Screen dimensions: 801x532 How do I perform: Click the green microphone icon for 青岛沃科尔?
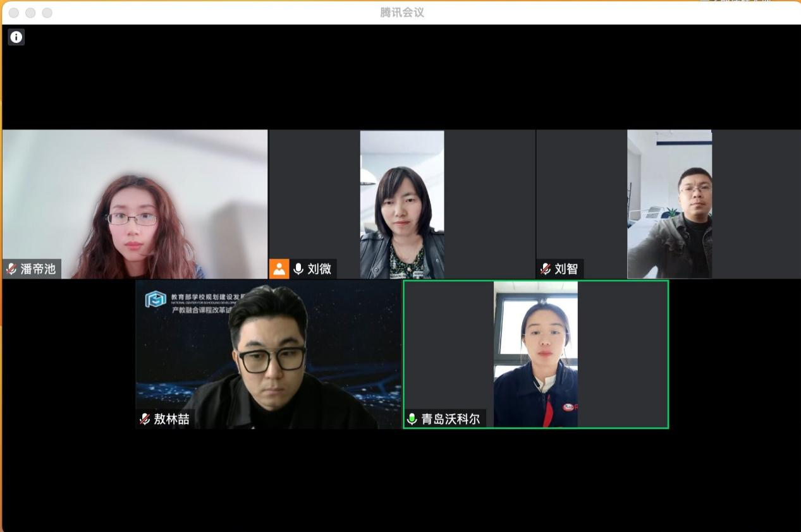pyautogui.click(x=412, y=419)
